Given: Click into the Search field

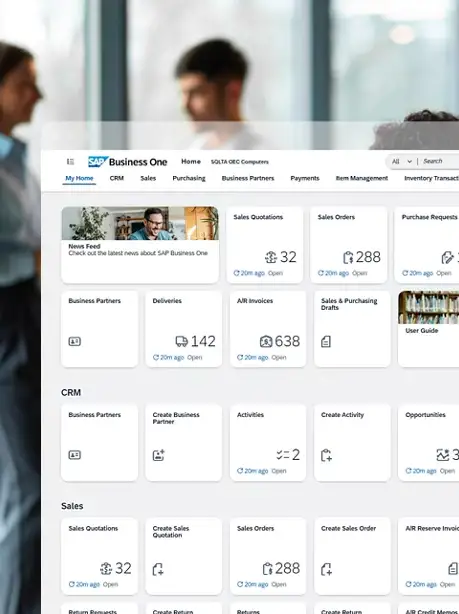Looking at the screenshot, I should pos(440,161).
